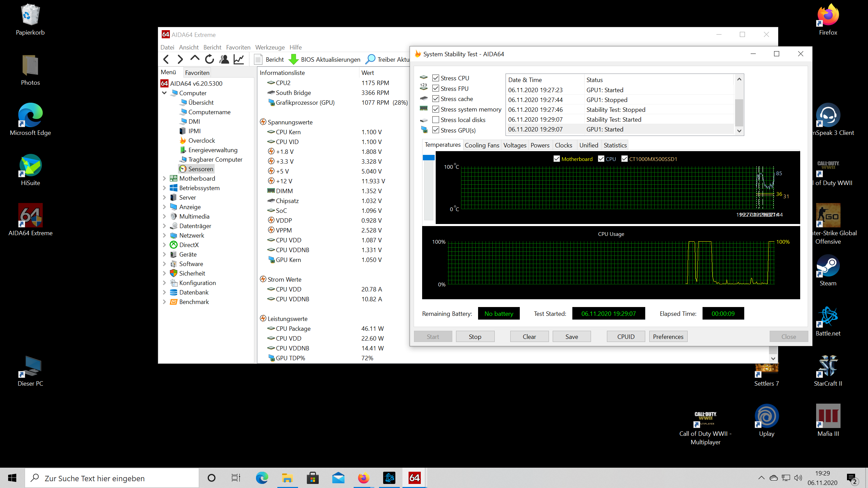Viewport: 868px width, 488px height.
Task: Open Dieser PC desktop icon
Action: tap(31, 371)
